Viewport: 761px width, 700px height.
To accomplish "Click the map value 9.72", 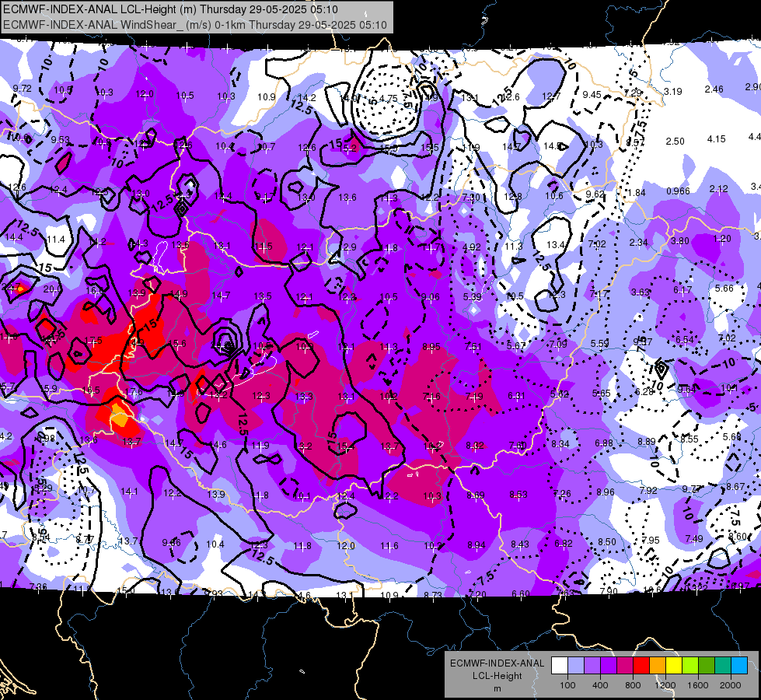I will pos(23,88).
